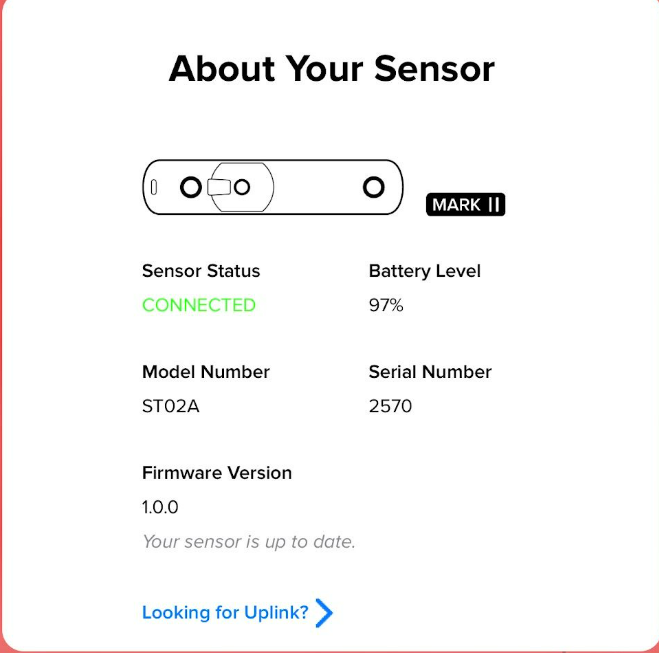Click the Model Number label
The image size is (659, 653).
click(206, 372)
